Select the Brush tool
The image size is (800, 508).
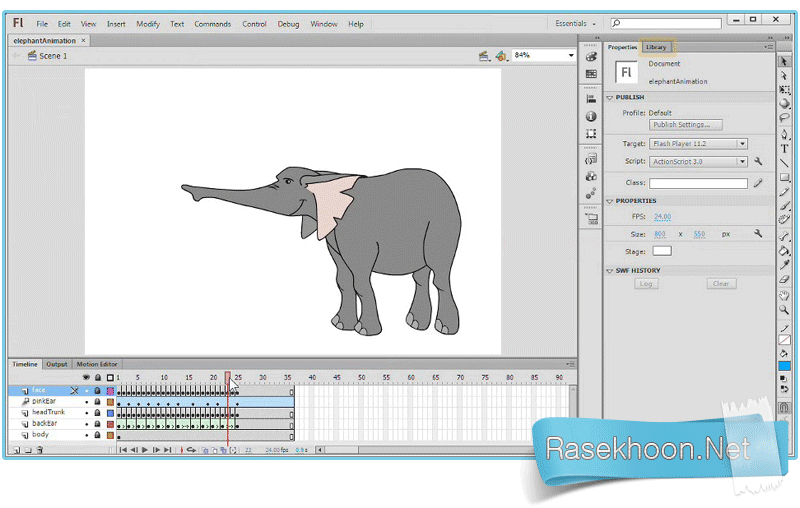click(x=784, y=206)
